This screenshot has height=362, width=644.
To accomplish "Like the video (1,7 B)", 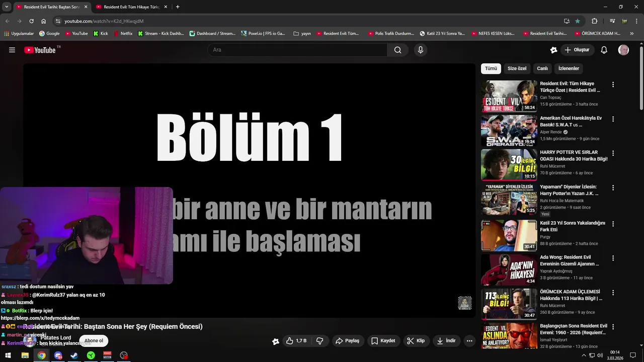I will tap(296, 341).
